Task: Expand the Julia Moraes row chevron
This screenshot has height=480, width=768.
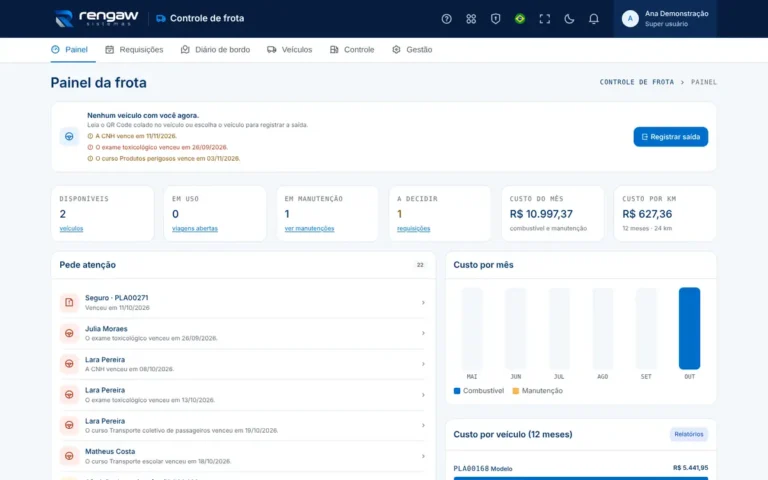Action: click(x=423, y=333)
